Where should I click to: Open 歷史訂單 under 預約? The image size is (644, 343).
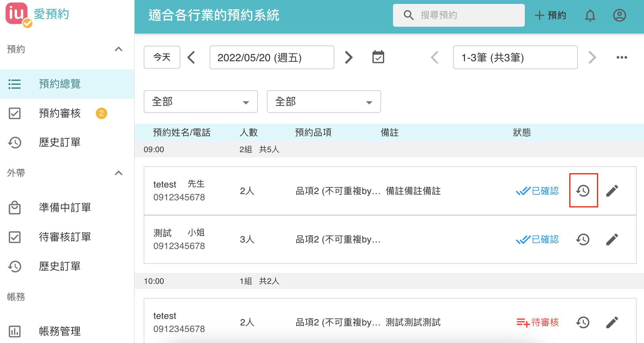(67, 143)
